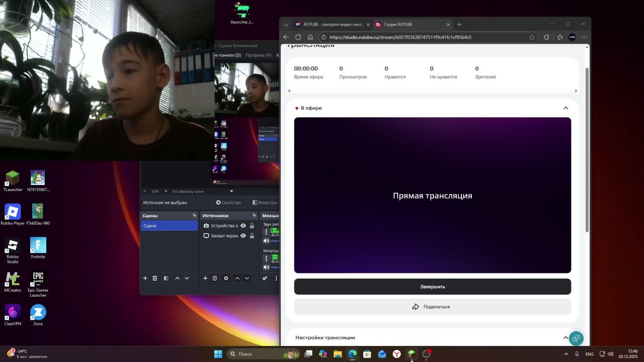Click the Прямая трансляция stream preview
This screenshot has height=362, width=644.
(x=433, y=196)
